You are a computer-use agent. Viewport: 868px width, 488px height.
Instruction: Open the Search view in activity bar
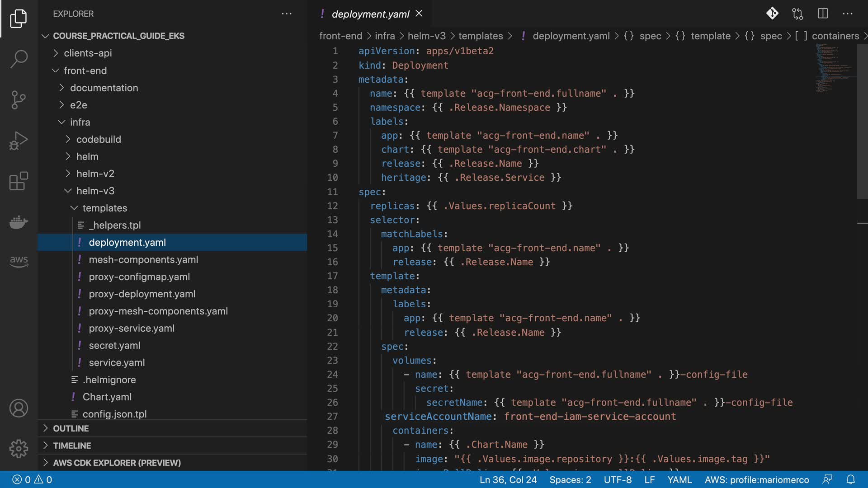pos(19,59)
